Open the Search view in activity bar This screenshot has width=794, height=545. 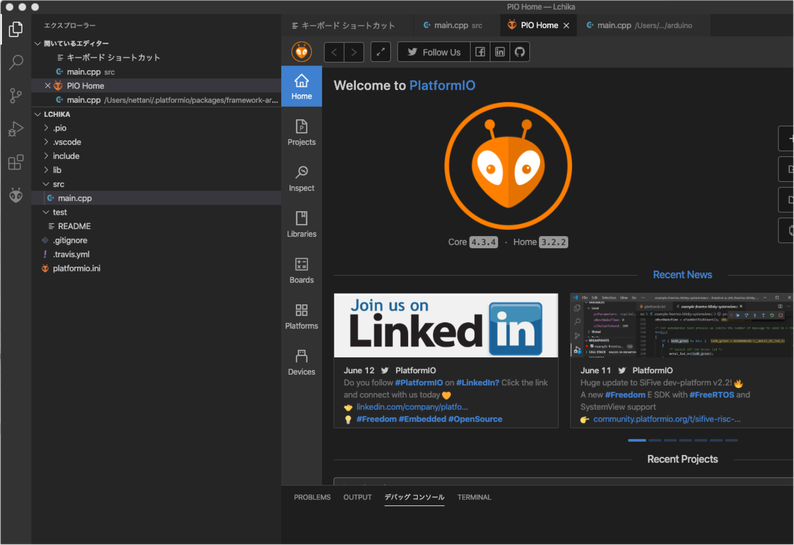tap(16, 63)
